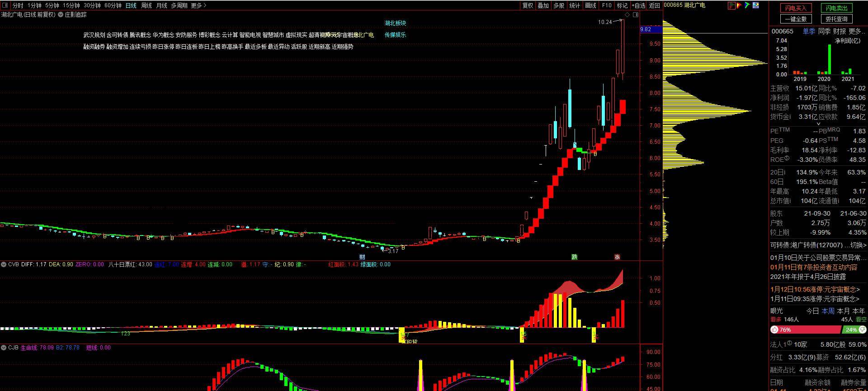Viewport: 868px width, 391px height.
Task: Open 01月11日 investor interaction notice
Action: click(814, 267)
